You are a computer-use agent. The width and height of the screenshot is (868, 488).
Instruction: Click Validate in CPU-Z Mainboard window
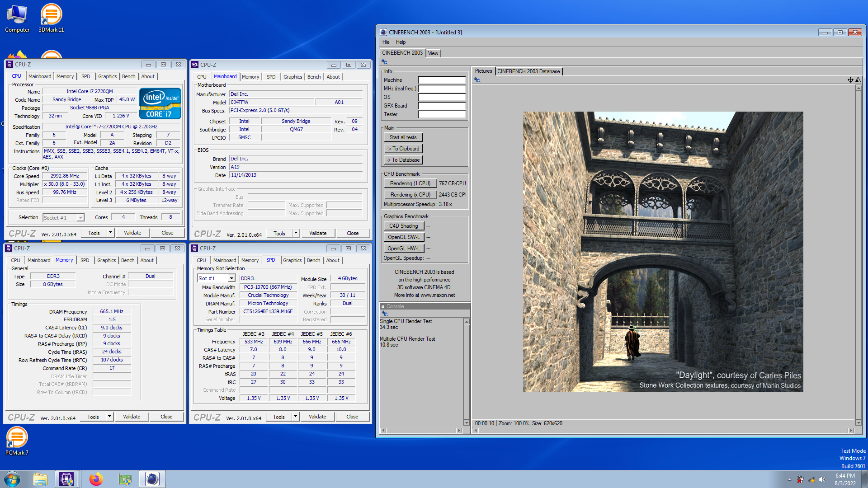point(318,233)
